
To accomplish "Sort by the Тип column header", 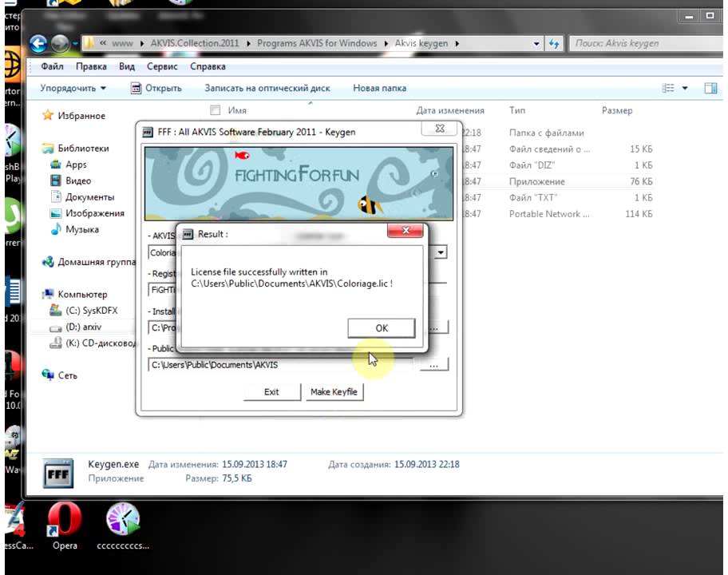I will pos(517,110).
